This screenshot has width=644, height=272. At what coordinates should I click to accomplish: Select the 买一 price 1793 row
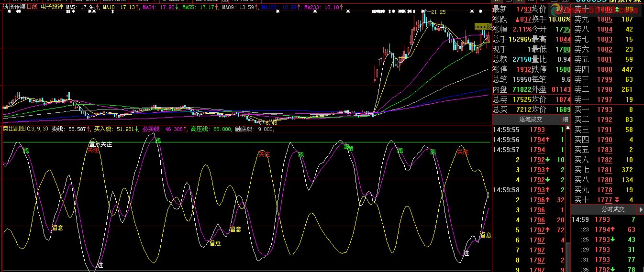pyautogui.click(x=605, y=109)
